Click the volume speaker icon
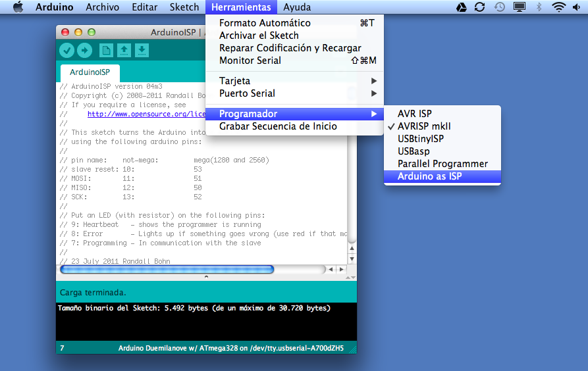Image resolution: width=588 pixels, height=371 pixels. (x=577, y=7)
